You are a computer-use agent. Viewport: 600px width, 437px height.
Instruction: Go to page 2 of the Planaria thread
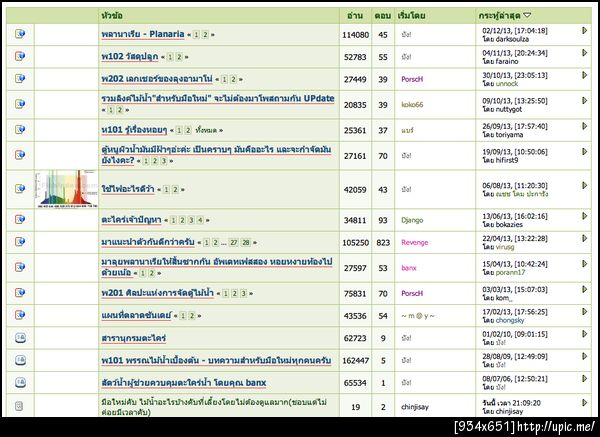[205, 34]
